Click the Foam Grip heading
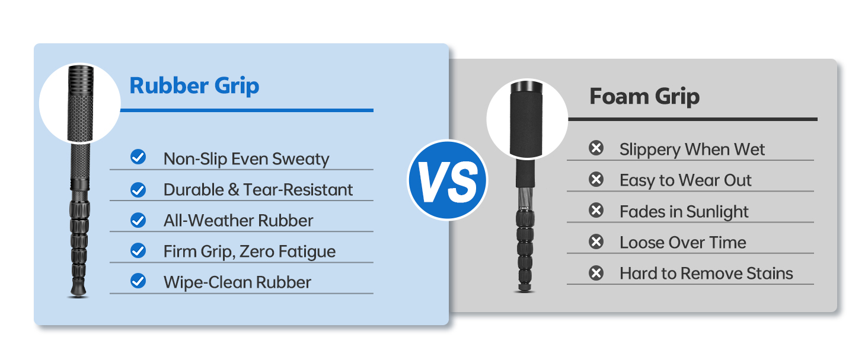Viewport: 868px width, 356px height. point(644,96)
